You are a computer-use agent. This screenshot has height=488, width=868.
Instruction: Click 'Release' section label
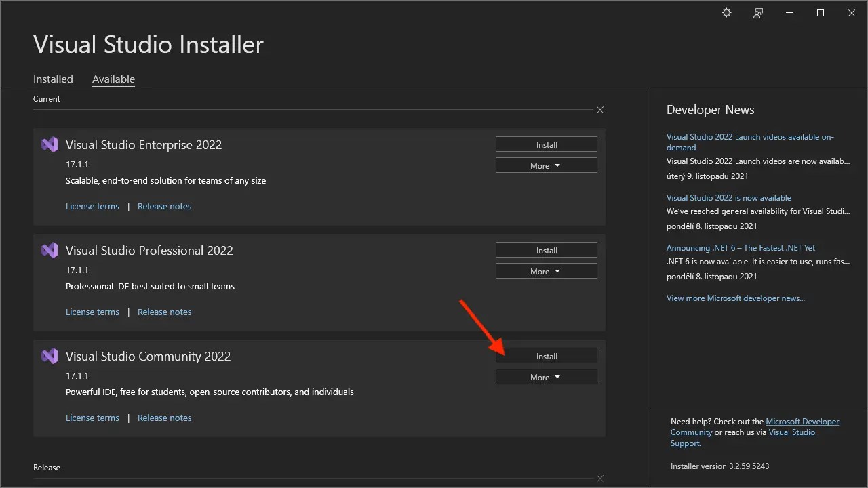47,467
